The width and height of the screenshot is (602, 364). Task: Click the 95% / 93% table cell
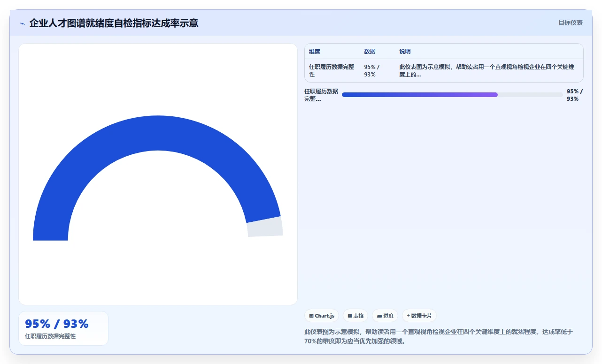pyautogui.click(x=377, y=70)
